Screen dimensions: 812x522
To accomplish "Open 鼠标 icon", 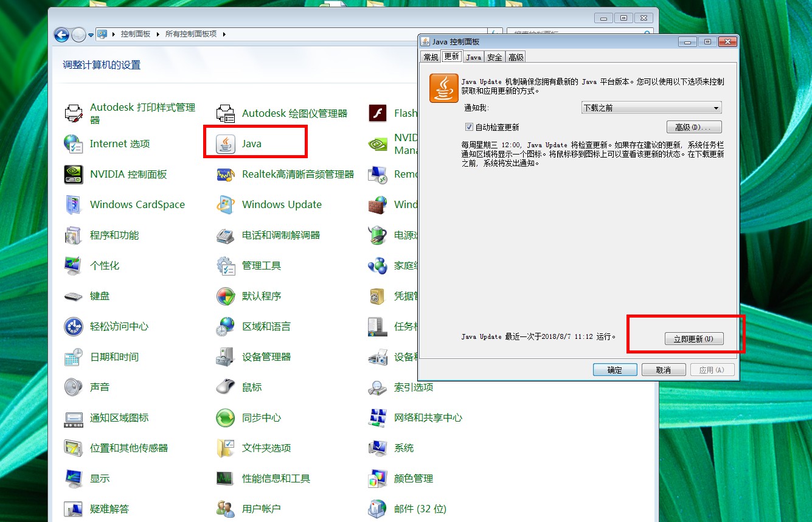I will (x=226, y=387).
